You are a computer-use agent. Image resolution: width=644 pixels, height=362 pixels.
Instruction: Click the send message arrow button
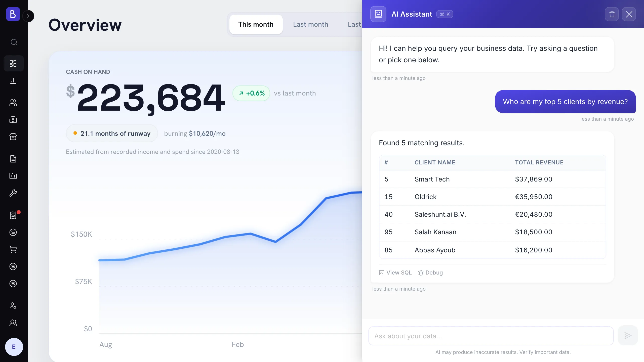point(628,336)
